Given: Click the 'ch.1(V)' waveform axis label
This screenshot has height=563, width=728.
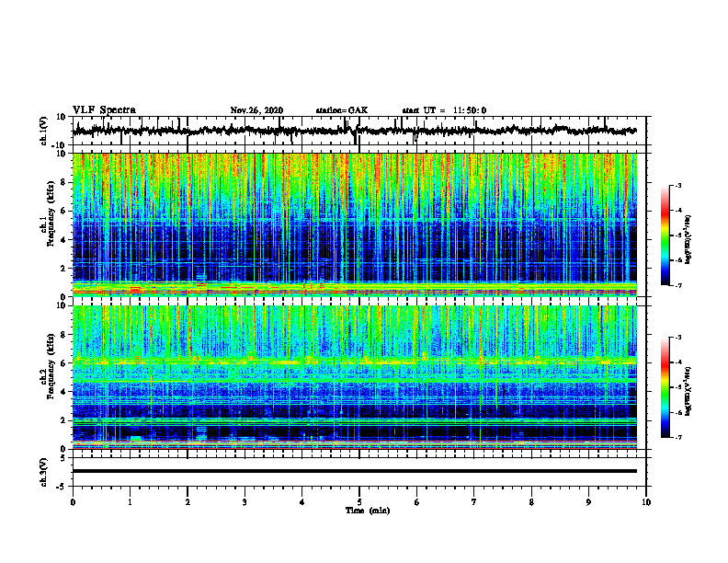Looking at the screenshot, I should [x=44, y=131].
